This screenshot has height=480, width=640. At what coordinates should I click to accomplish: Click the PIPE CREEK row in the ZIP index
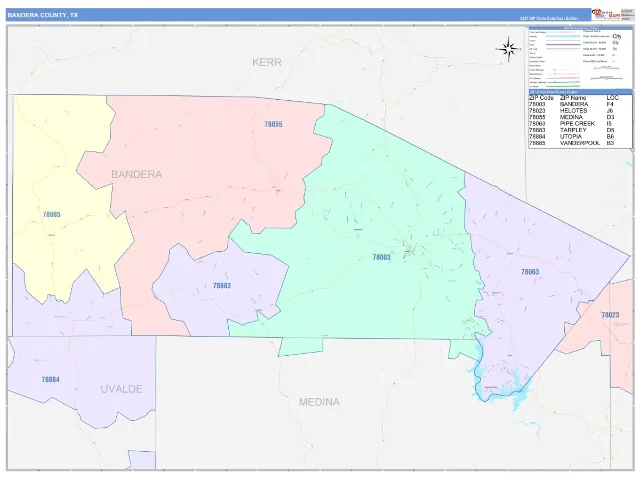[580, 124]
